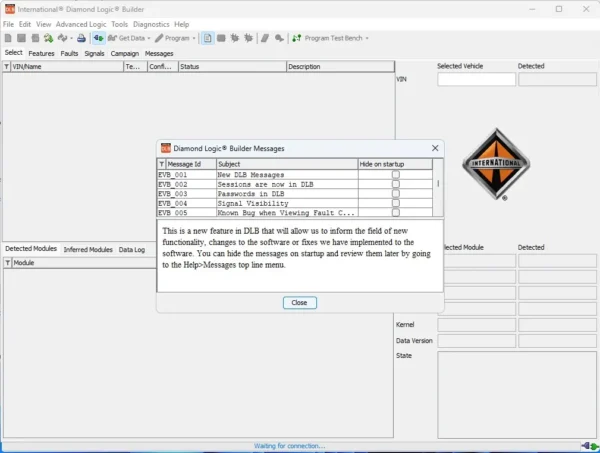Image resolution: width=600 pixels, height=453 pixels.
Task: Switch to the Campaign tab
Action: 125,54
